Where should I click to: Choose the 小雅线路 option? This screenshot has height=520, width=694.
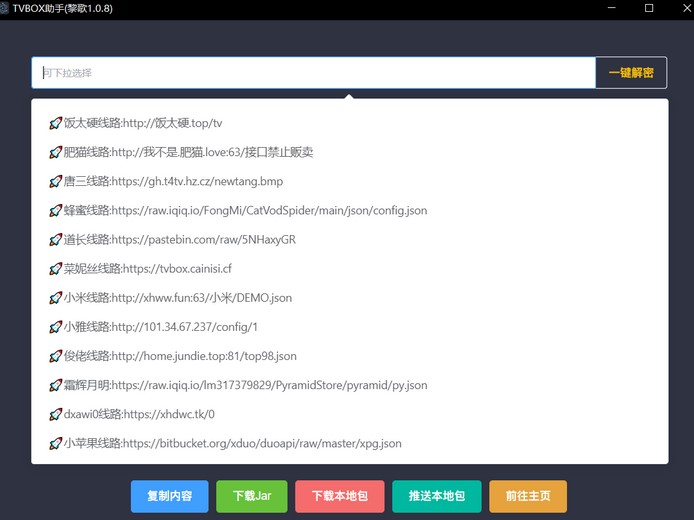[x=153, y=327]
